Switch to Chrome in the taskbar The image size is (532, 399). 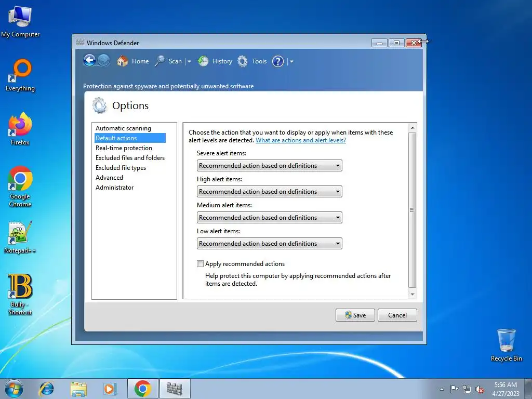(142, 389)
